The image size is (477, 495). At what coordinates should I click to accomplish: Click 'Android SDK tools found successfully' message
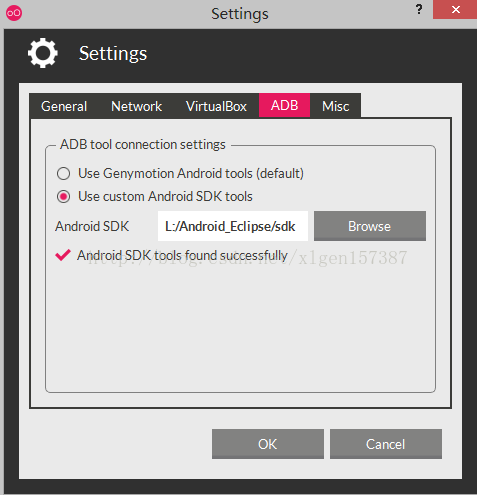point(182,256)
